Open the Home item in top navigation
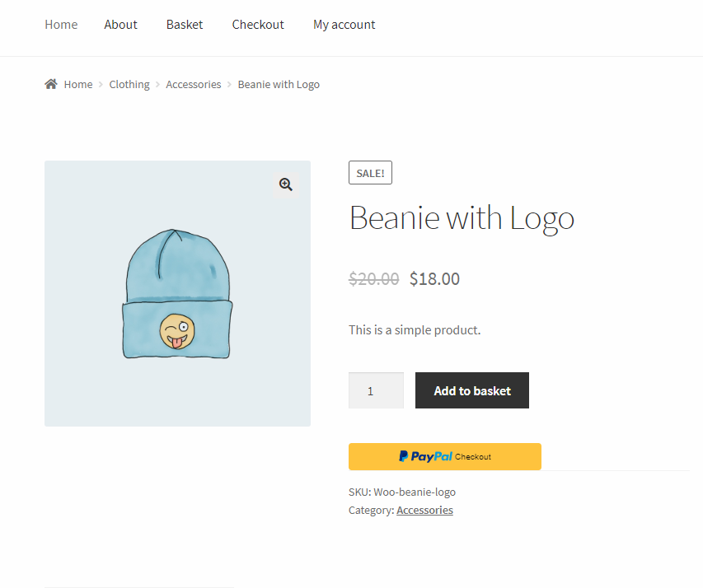This screenshot has width=703, height=588. click(x=61, y=25)
